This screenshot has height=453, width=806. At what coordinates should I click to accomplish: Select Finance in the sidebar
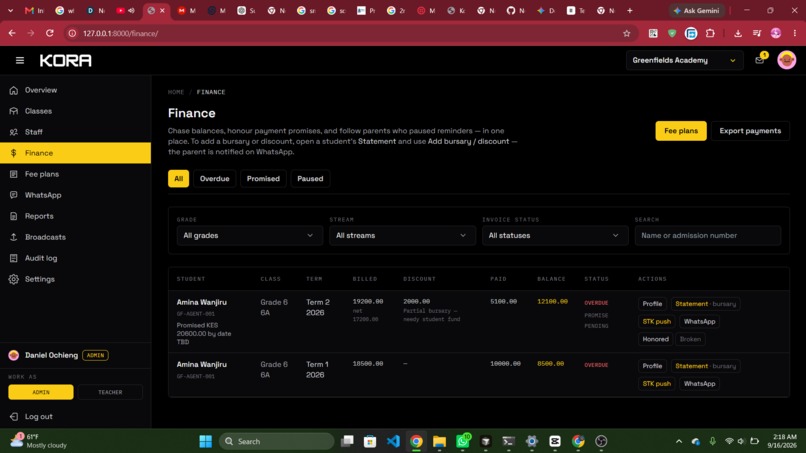[x=76, y=153]
